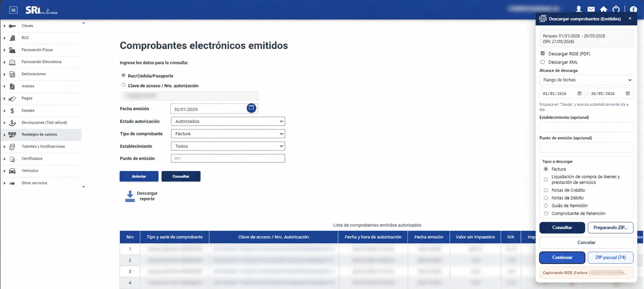This screenshot has width=644, height=289.
Task: Open Certificados menu item
Action: pos(32,159)
